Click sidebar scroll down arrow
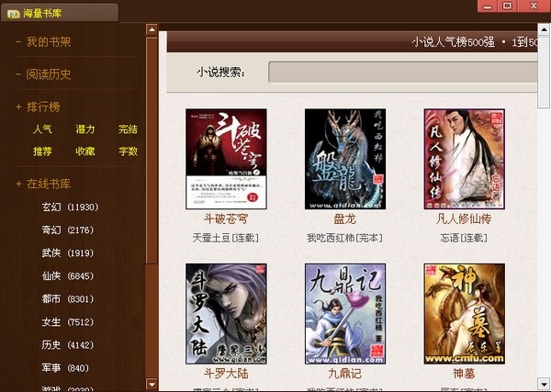The height and width of the screenshot is (392, 551). coord(152,384)
